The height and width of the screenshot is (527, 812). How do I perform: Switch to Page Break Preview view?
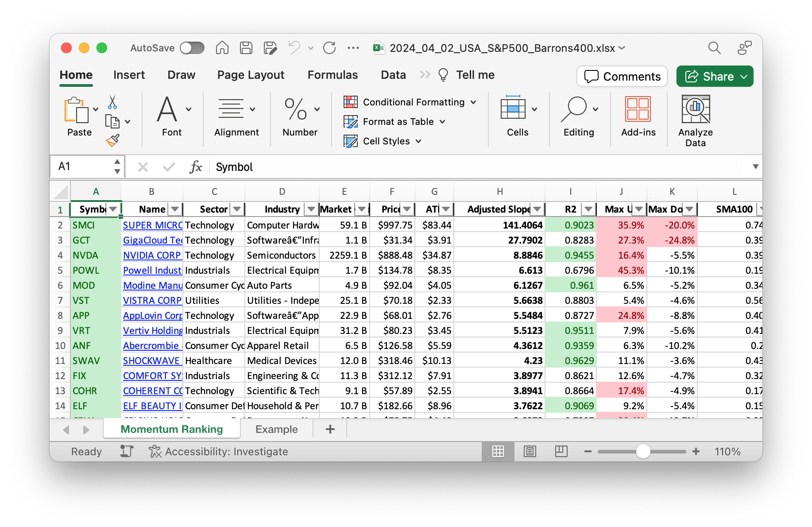[561, 451]
